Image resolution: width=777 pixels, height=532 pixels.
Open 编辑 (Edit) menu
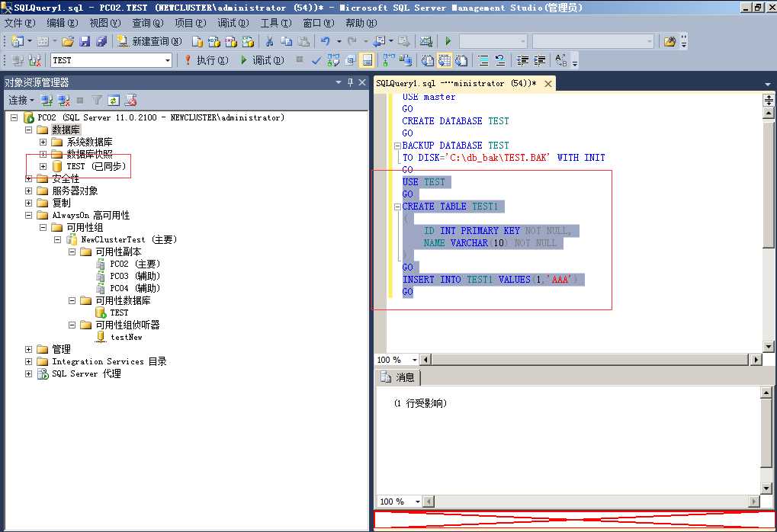tap(63, 24)
